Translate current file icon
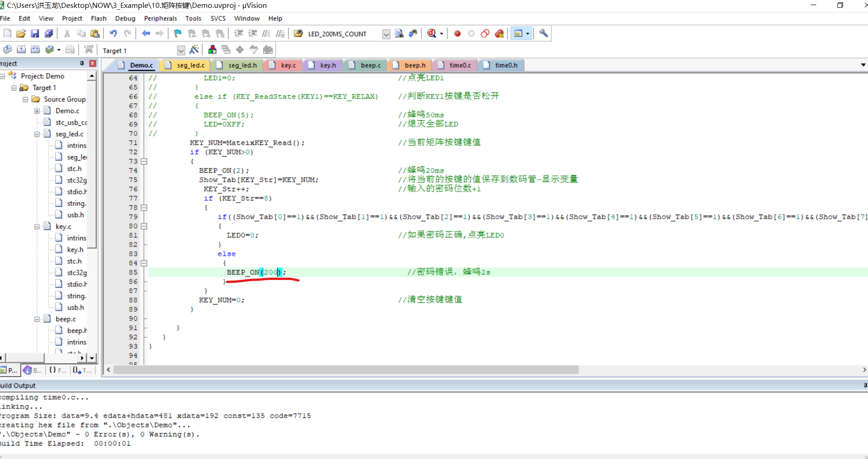868x459 pixels. pyautogui.click(x=7, y=50)
